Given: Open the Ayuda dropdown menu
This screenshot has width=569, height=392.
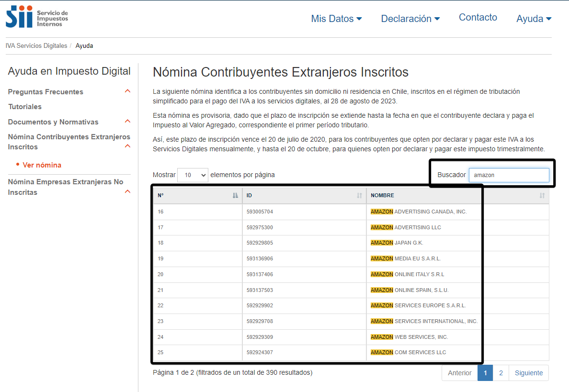Looking at the screenshot, I should coord(534,19).
